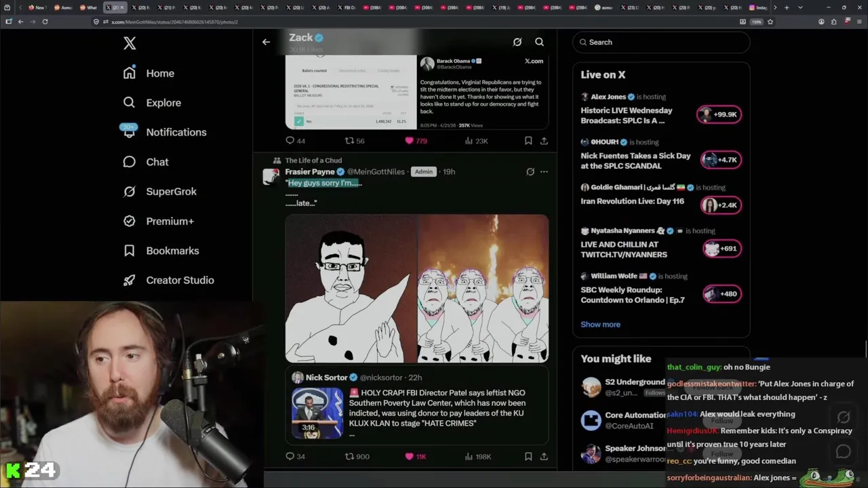Join the +99.9K listeners live space
The image size is (868, 488).
click(719, 115)
